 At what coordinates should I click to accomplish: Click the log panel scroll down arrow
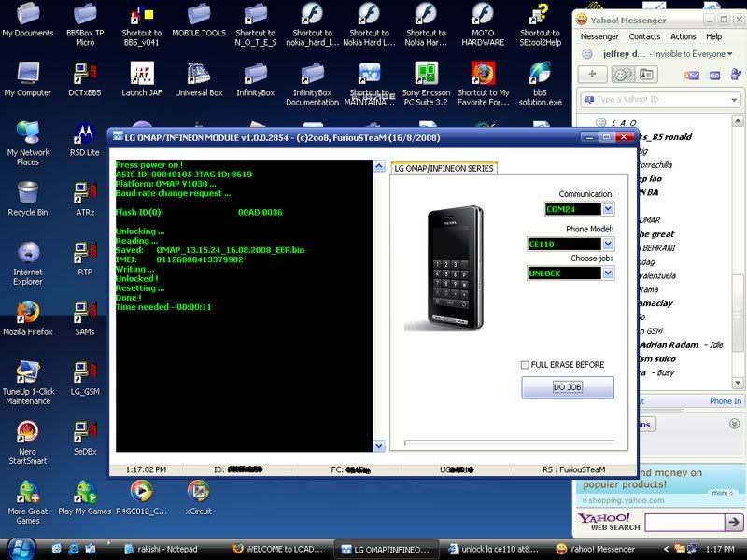click(x=379, y=446)
